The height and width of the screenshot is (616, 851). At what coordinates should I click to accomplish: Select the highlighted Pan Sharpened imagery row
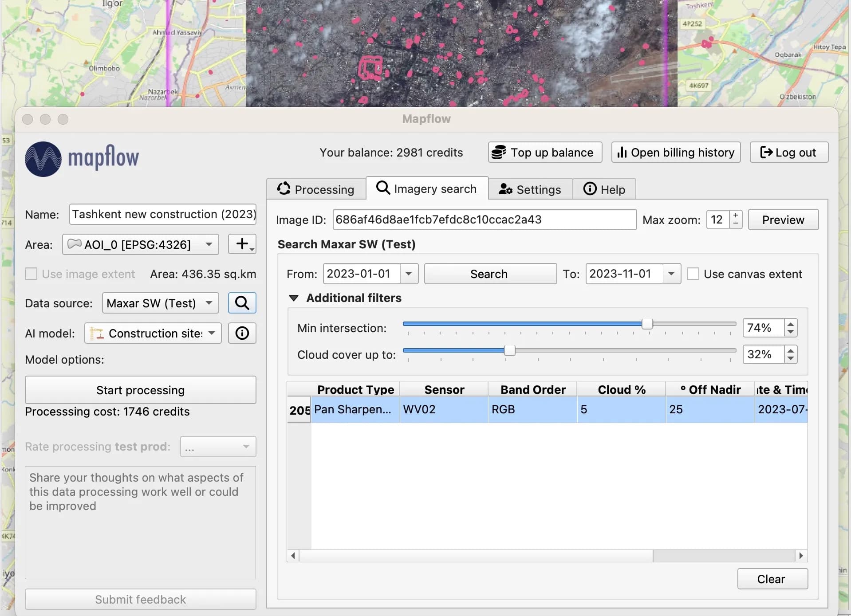coord(488,409)
